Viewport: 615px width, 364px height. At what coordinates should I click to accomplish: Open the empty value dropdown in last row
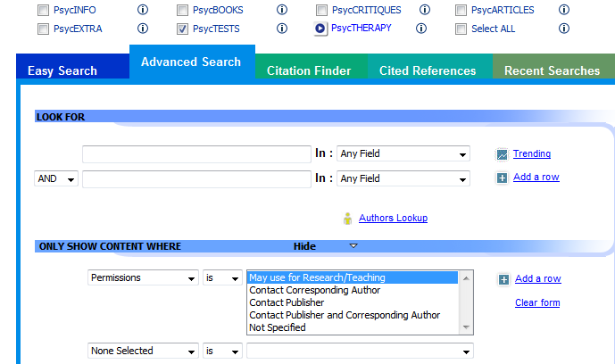[x=360, y=351]
